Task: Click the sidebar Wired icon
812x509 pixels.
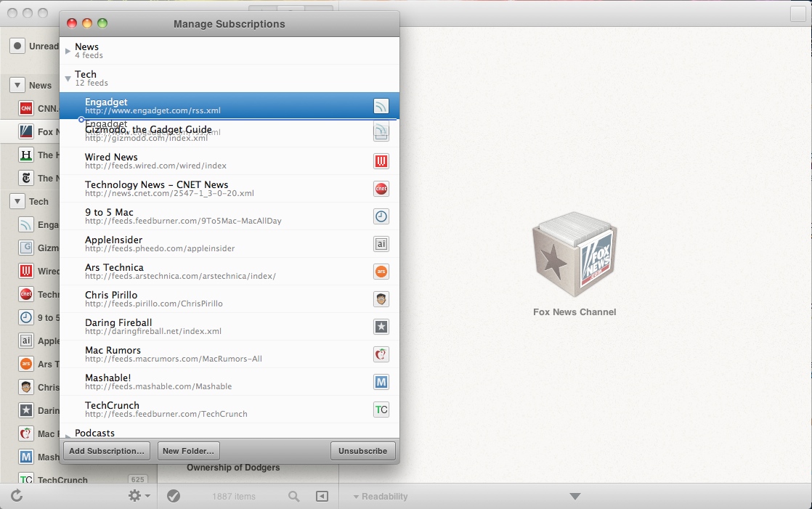Action: coord(26,271)
